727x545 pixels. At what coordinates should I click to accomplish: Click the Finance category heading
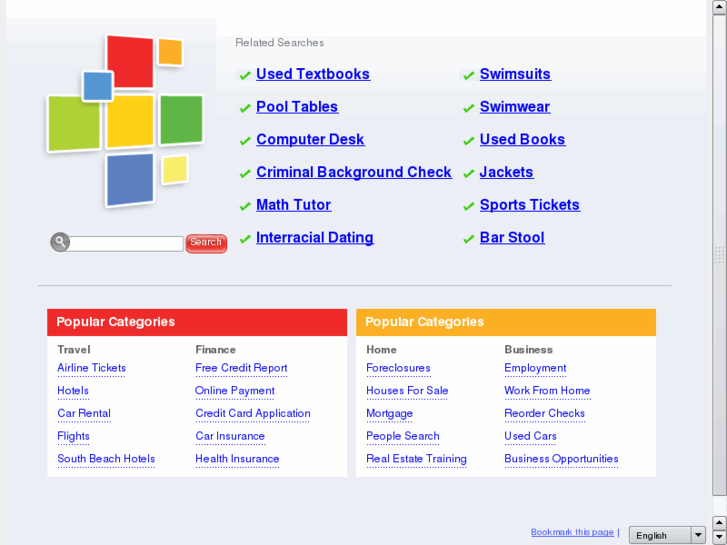pyautogui.click(x=216, y=350)
